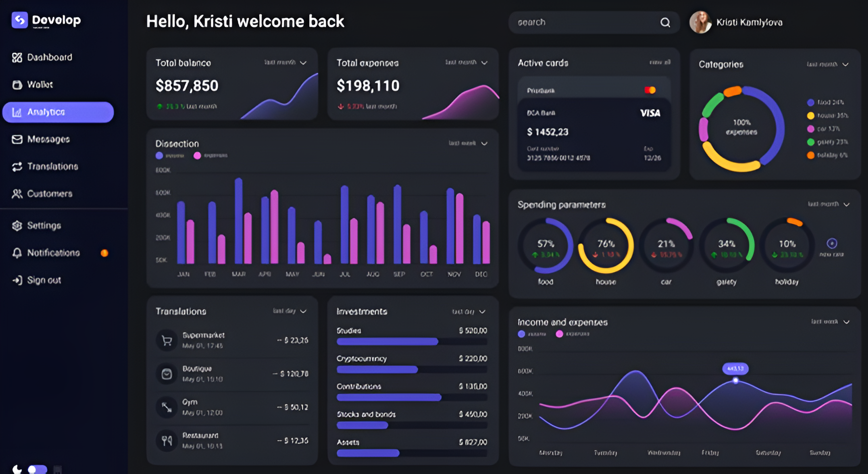Go to the Dashboard menu item
Viewport: 868px width, 474px height.
pyautogui.click(x=49, y=57)
